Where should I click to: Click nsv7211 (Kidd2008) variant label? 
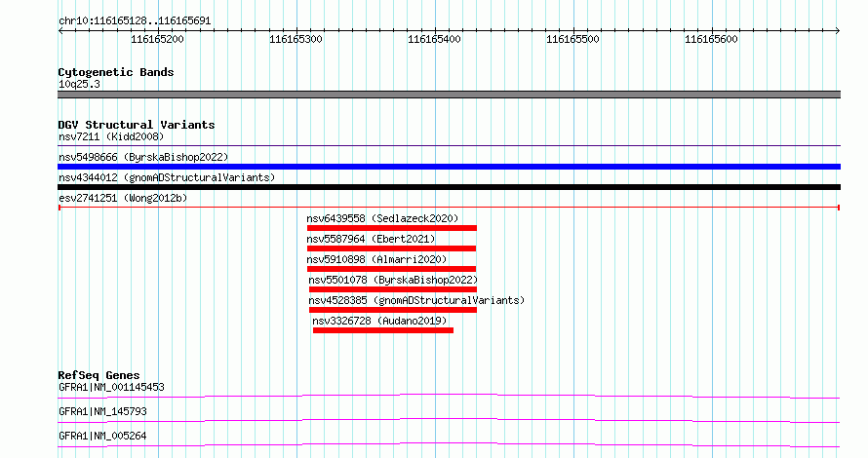pos(111,136)
